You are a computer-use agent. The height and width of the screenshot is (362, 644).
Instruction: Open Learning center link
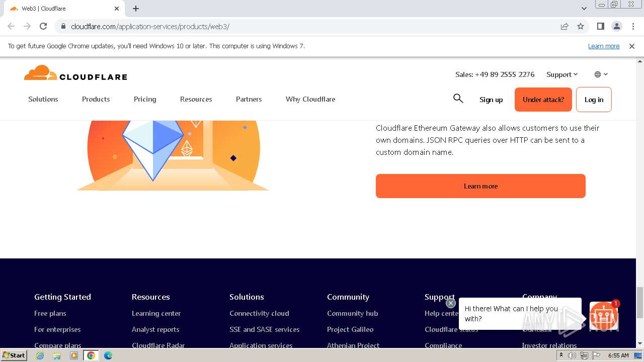[156, 313]
